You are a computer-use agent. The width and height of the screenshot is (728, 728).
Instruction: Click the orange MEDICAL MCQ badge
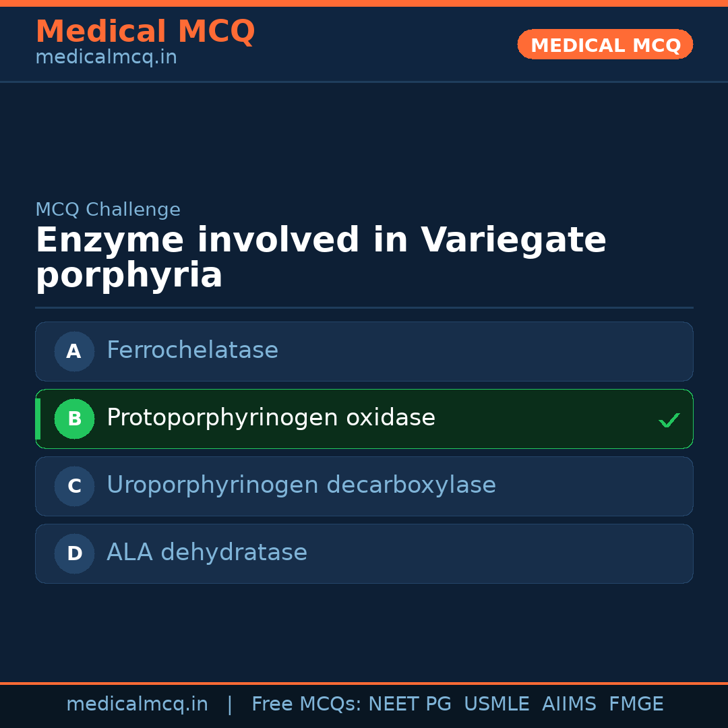click(605, 45)
